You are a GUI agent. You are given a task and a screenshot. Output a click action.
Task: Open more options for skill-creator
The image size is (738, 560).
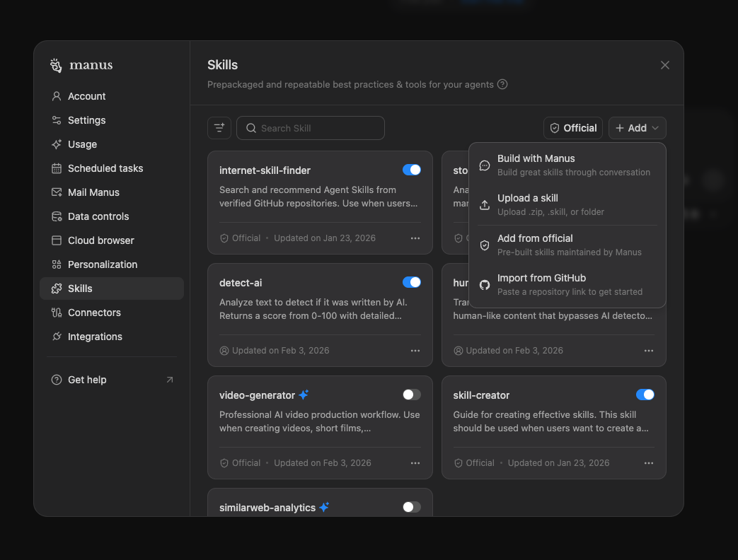coord(649,462)
